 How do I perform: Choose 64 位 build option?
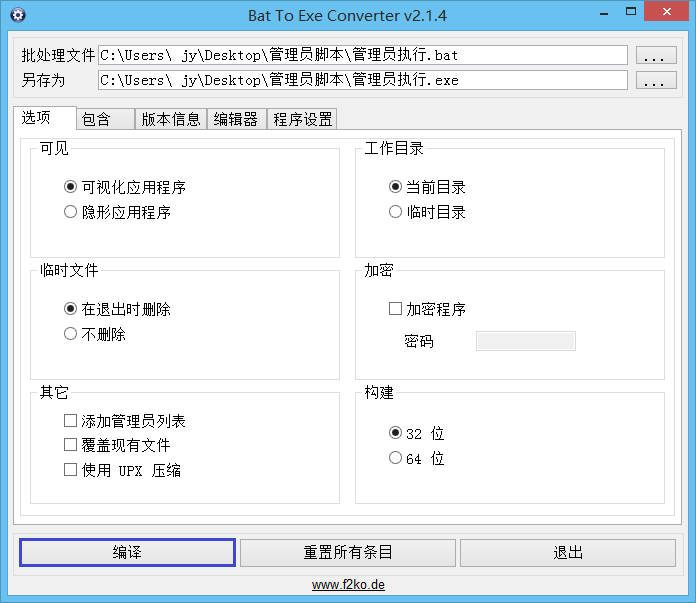coord(395,458)
